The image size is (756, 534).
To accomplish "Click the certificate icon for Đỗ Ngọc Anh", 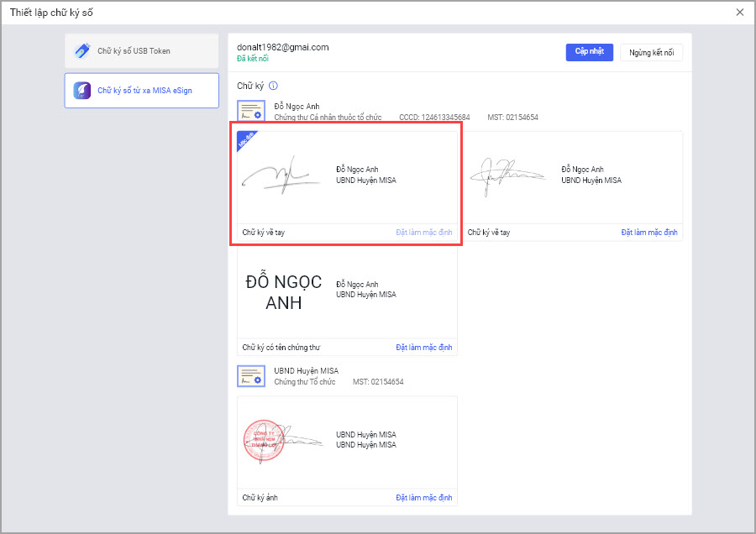I will click(x=251, y=110).
